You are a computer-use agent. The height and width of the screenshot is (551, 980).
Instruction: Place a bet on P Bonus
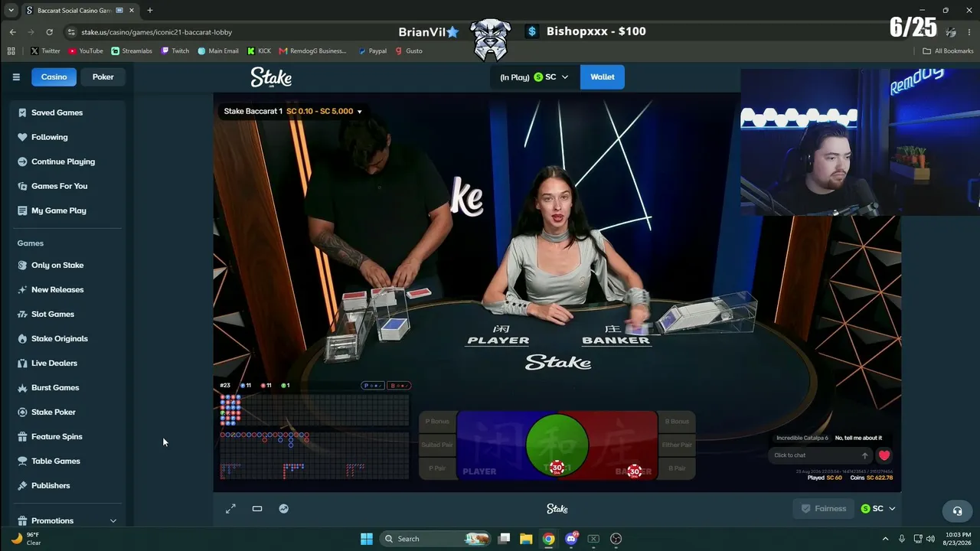pos(437,421)
